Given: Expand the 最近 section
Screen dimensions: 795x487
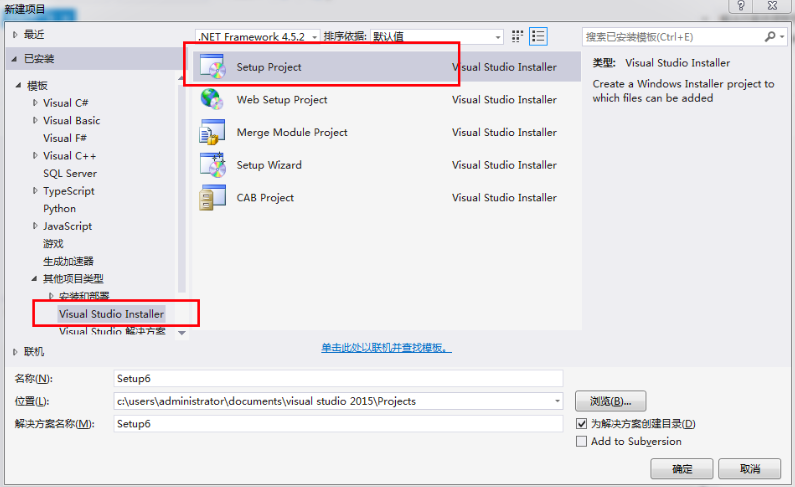Looking at the screenshot, I should click(x=15, y=35).
